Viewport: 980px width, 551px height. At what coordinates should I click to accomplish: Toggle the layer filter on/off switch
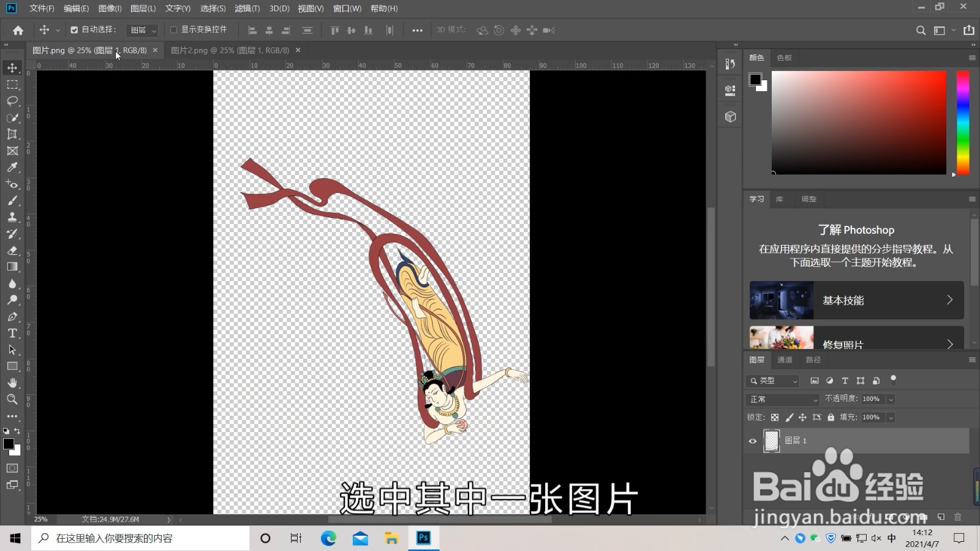[x=893, y=379]
